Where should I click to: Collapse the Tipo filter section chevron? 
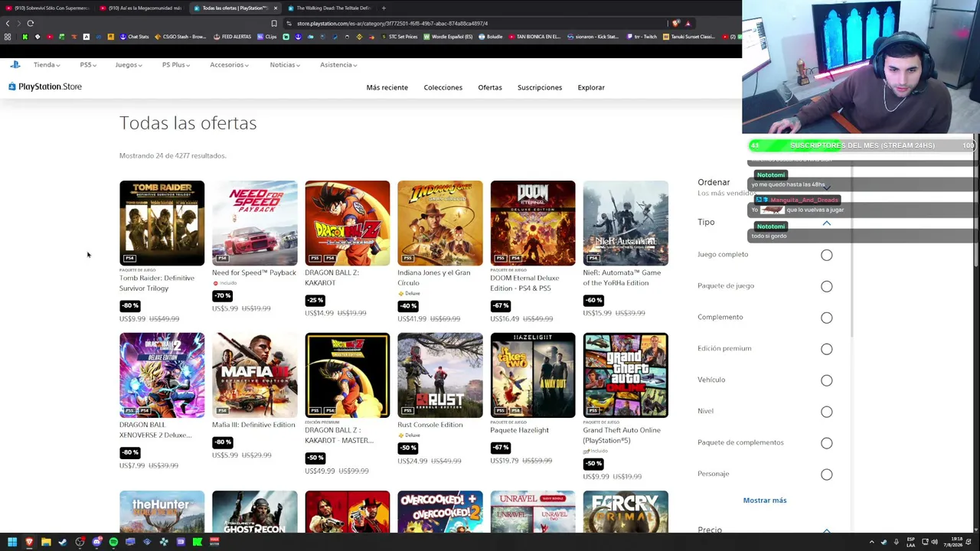827,223
